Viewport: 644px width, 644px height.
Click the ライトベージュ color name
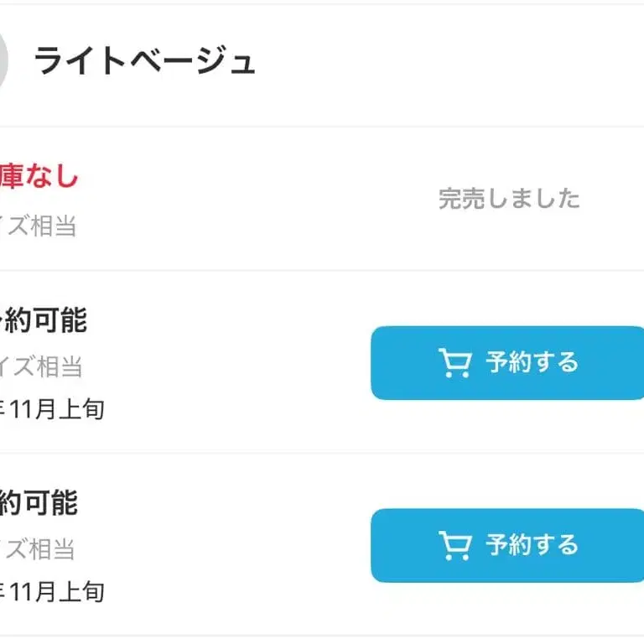pos(144,62)
